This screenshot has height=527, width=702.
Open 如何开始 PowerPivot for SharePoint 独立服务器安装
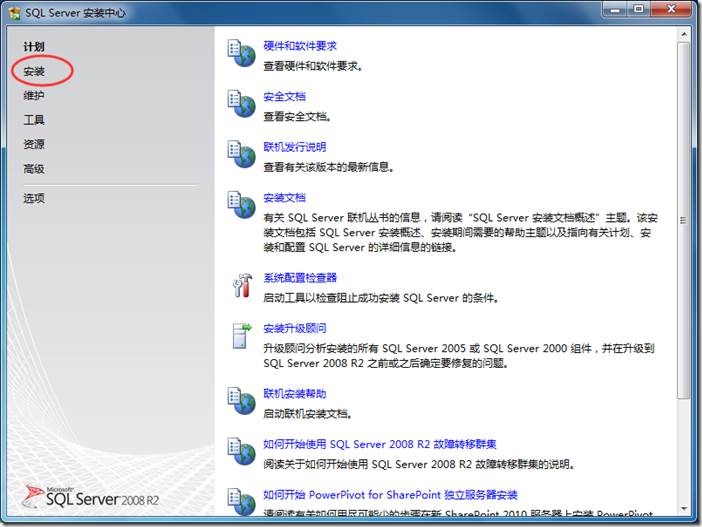(390, 495)
